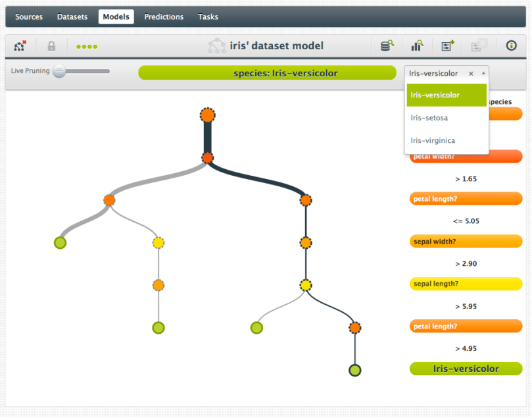Click the bar chart magnifier icon
The height and width of the screenshot is (418, 532).
pyautogui.click(x=417, y=46)
